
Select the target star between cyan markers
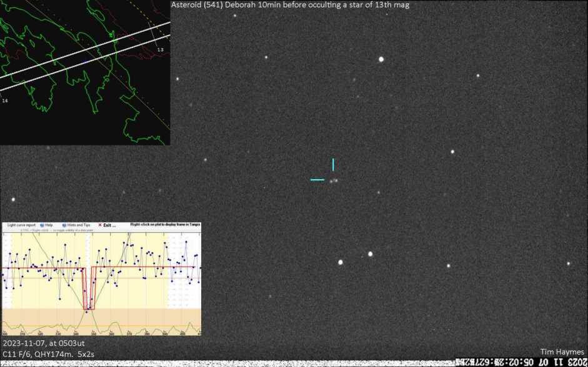[x=334, y=180]
